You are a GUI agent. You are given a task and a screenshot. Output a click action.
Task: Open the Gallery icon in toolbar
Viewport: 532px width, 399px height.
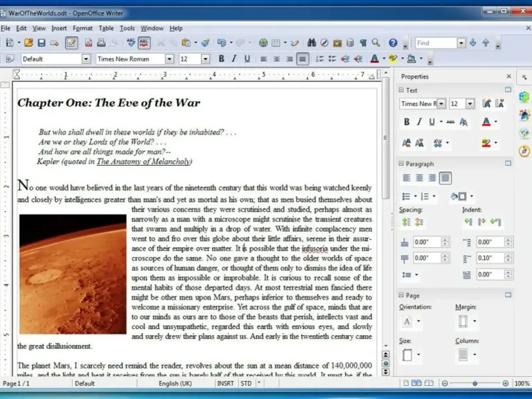tap(337, 43)
